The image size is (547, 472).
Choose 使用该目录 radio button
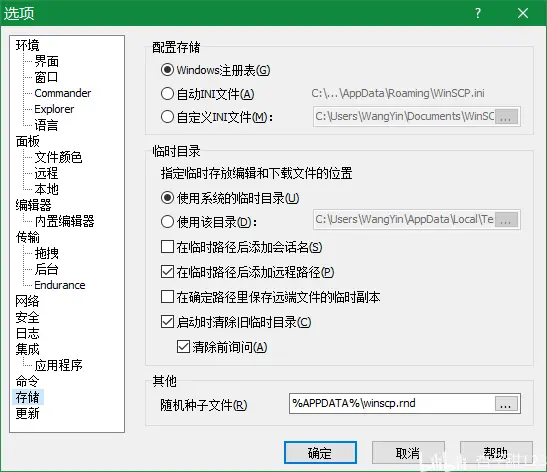(209, 222)
